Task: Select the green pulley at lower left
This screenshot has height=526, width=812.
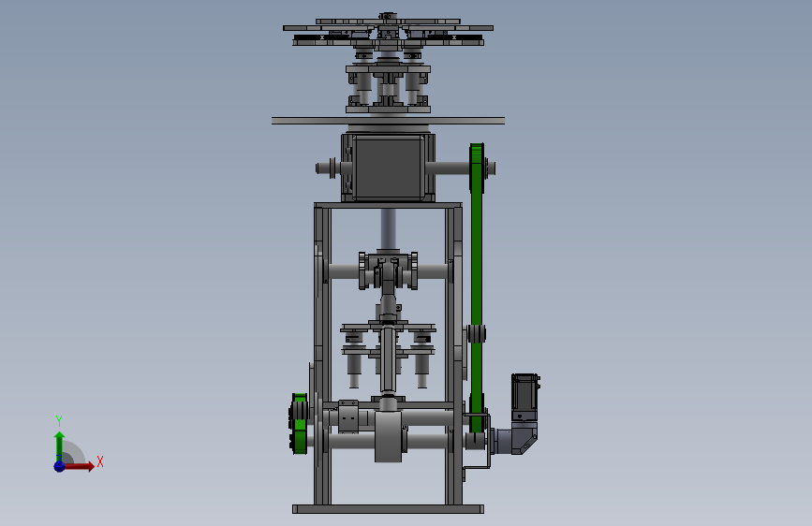Action: 300,423
